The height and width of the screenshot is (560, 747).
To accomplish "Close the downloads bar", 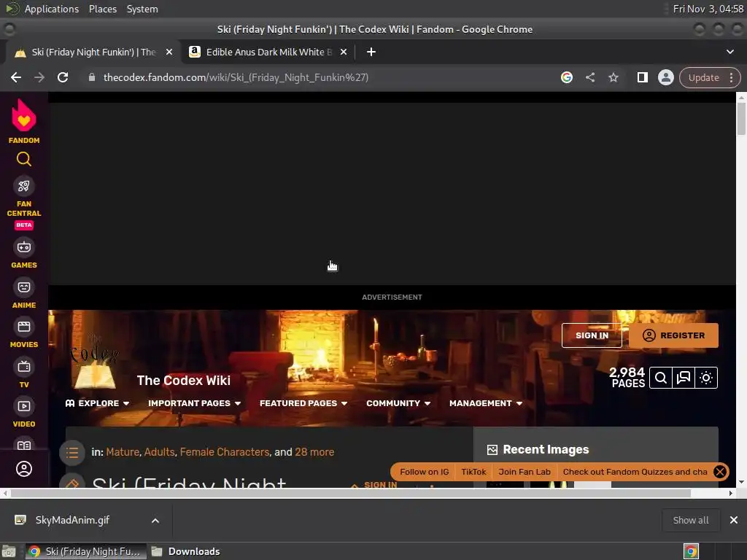I will click(x=734, y=520).
